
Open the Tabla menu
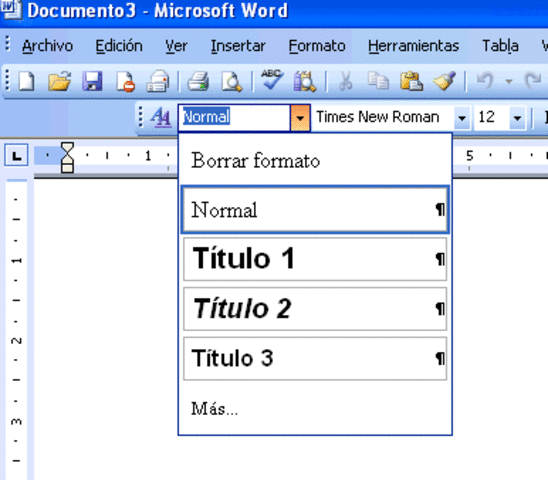(x=500, y=46)
